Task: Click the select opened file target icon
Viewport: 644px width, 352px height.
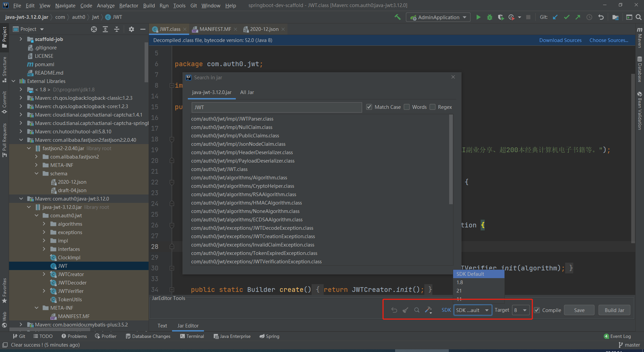Action: click(94, 29)
